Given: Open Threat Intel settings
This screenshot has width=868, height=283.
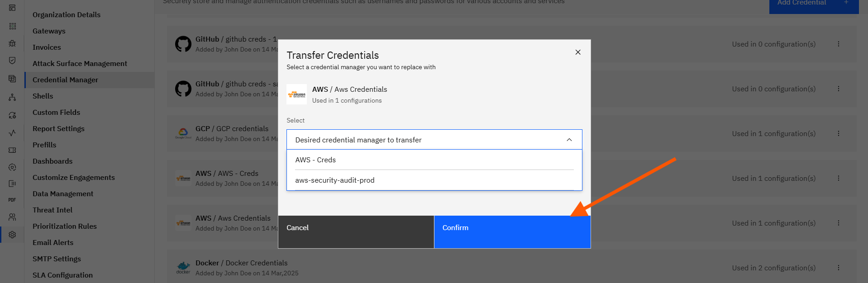Looking at the screenshot, I should coord(52,210).
